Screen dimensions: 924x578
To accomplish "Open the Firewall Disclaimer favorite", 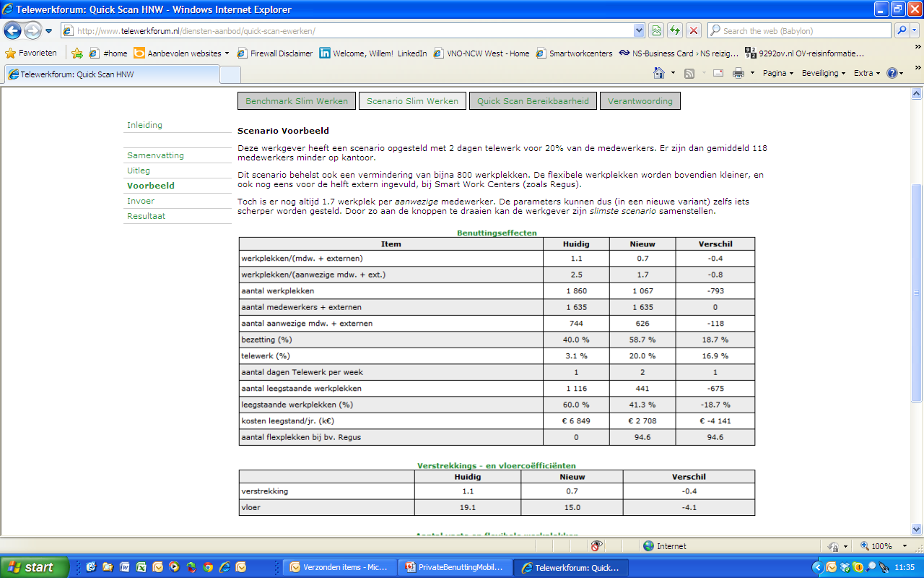I will point(274,53).
